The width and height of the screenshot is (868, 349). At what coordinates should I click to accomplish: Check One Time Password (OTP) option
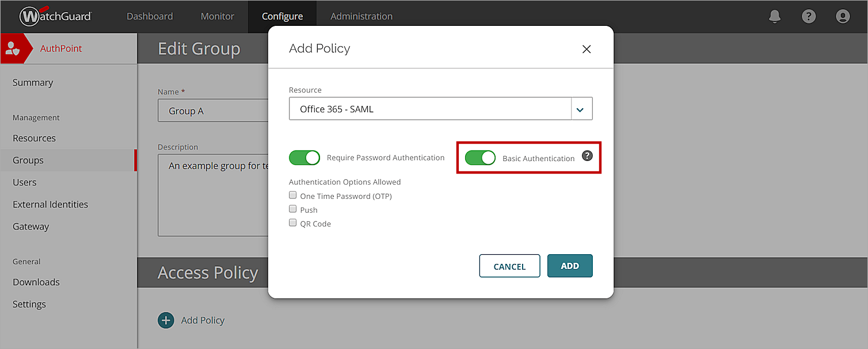pyautogui.click(x=293, y=195)
